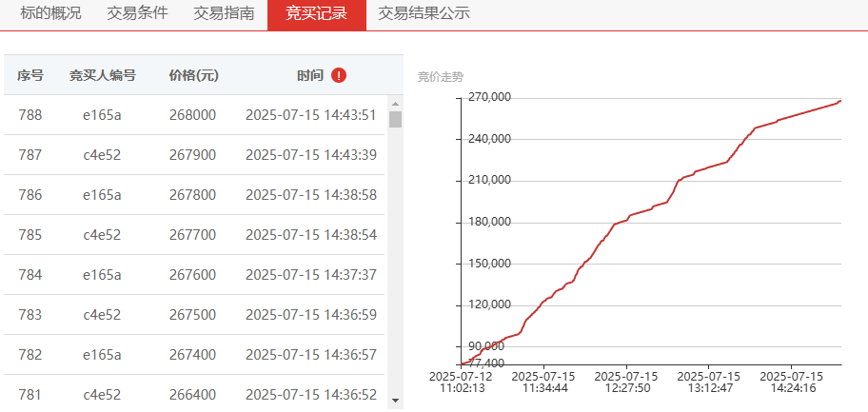Click bidder c4e52 in row 785
This screenshot has height=412, width=868.
[x=102, y=235]
